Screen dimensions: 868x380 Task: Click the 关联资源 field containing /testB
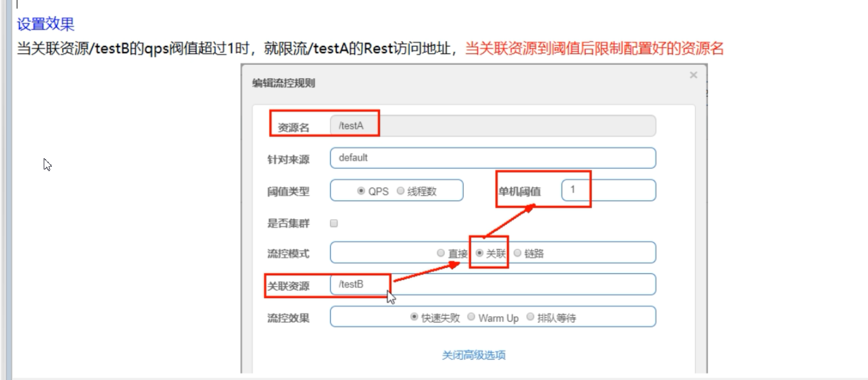click(493, 284)
